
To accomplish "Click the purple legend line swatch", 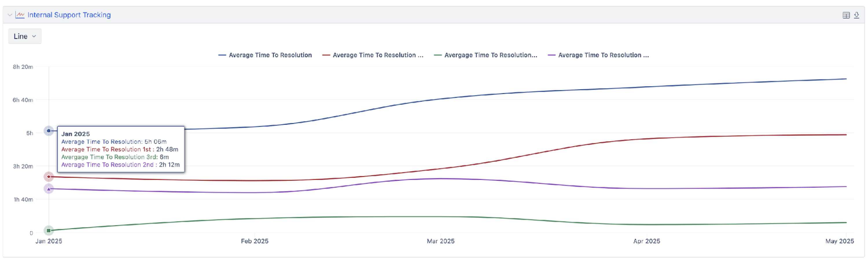I will point(551,55).
